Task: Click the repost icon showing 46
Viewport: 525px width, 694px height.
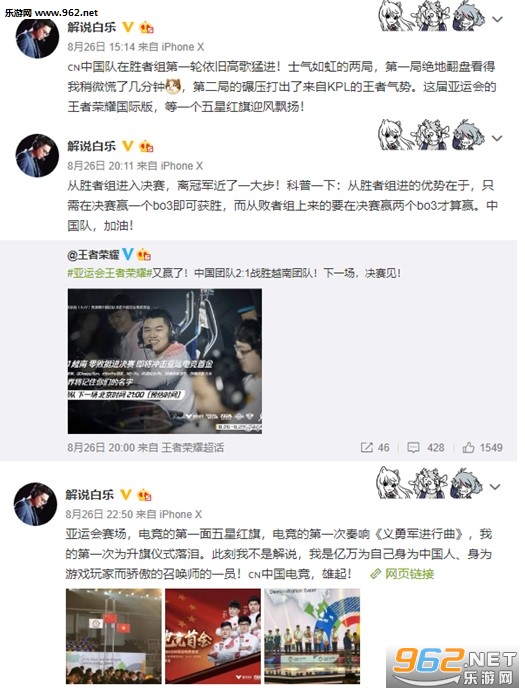Action: (366, 447)
